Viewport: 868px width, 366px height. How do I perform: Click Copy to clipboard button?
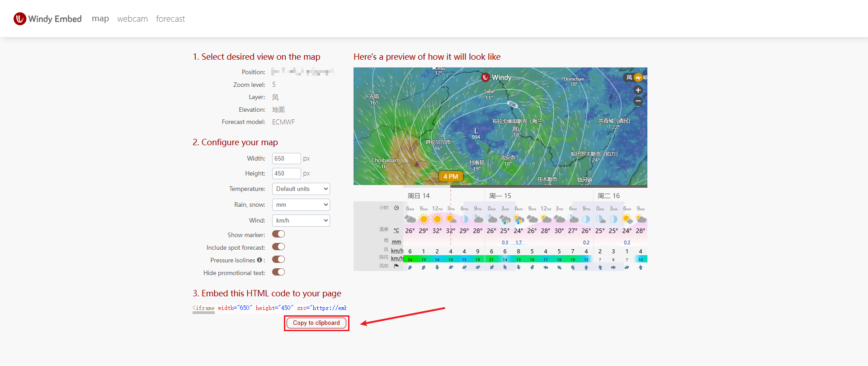316,323
